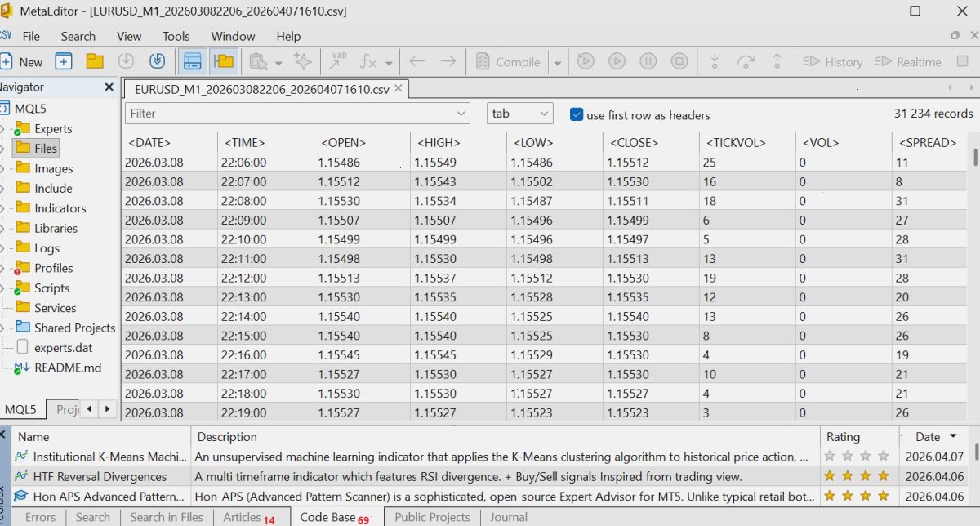This screenshot has height=526, width=980.
Task: Click the Pause debugging icon
Action: [x=648, y=61]
